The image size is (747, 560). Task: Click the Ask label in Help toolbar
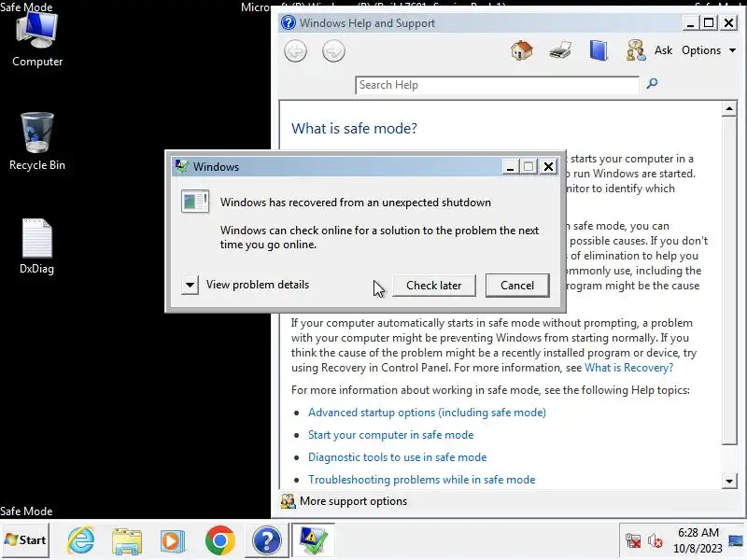(x=663, y=50)
